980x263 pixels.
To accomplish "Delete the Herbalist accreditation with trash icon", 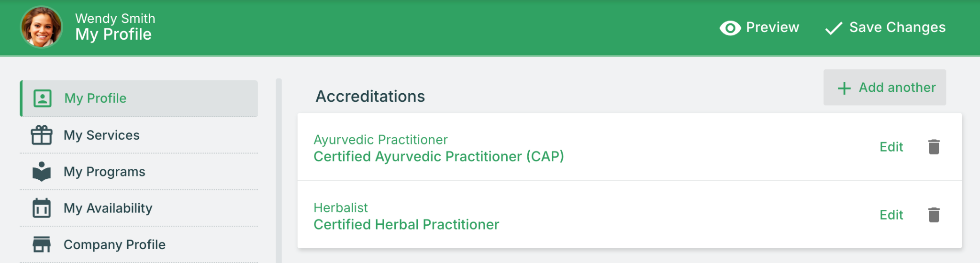I will click(934, 215).
